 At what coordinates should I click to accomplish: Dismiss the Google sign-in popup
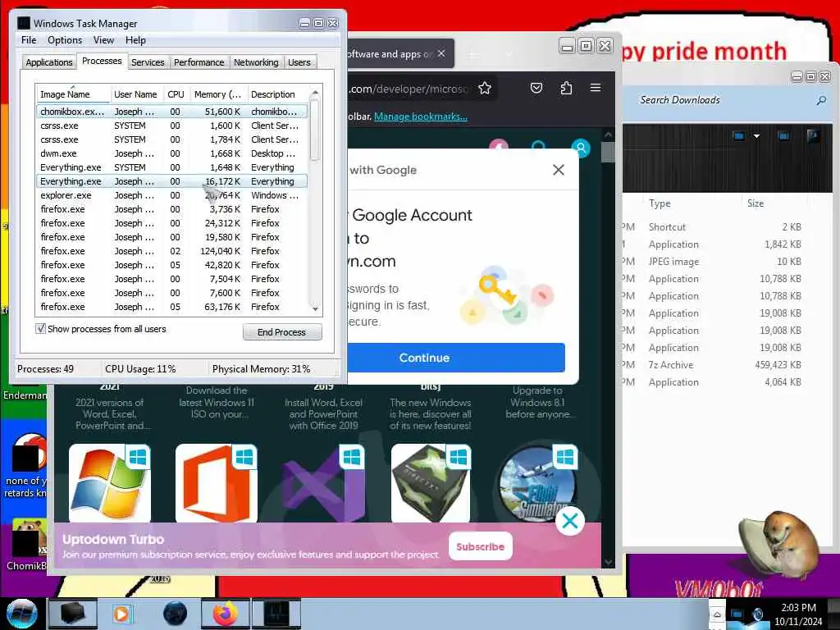tap(558, 170)
